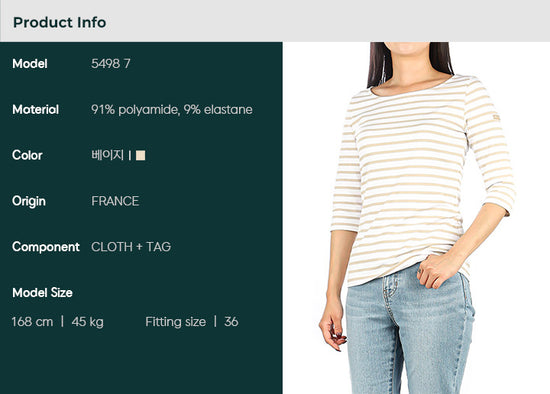Click the Color label
The width and height of the screenshot is (550, 394).
27,155
